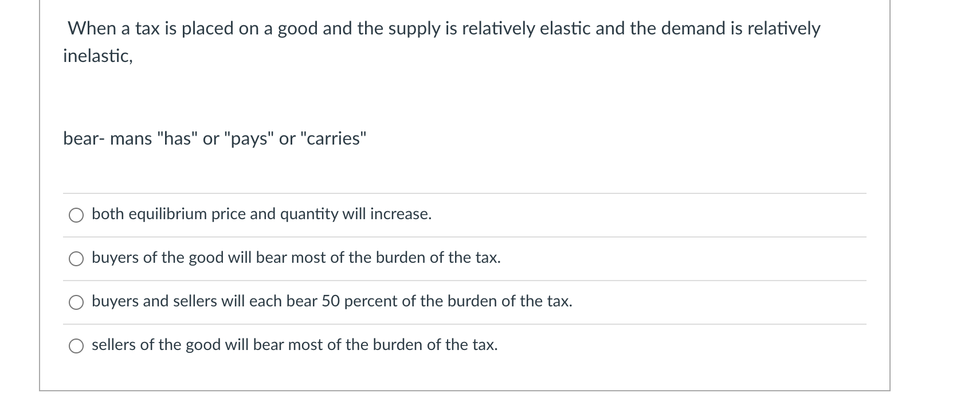Viewport: 980px width, 420px height.
Task: Select radio button for "buyers and sellers will each bear 50 percent"
Action: (x=77, y=303)
